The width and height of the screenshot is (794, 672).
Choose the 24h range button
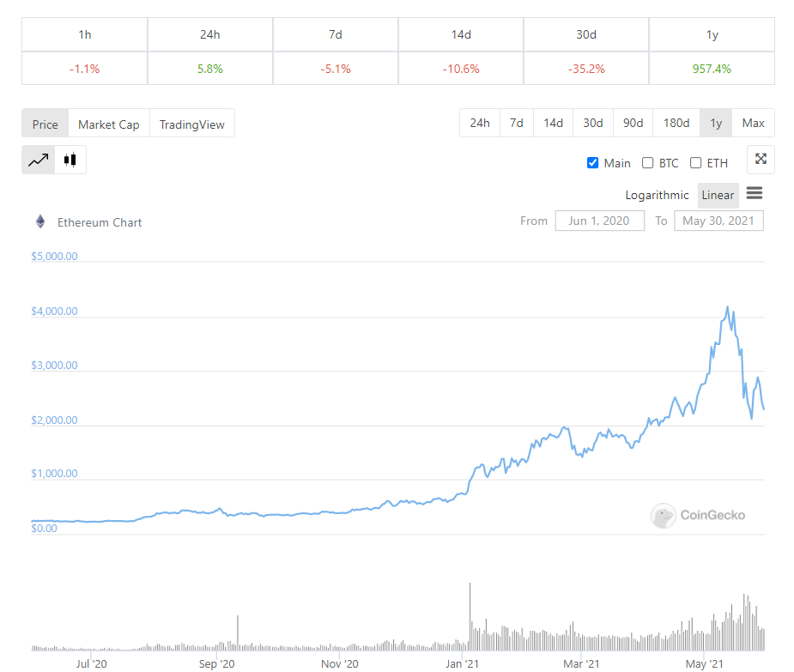(479, 123)
